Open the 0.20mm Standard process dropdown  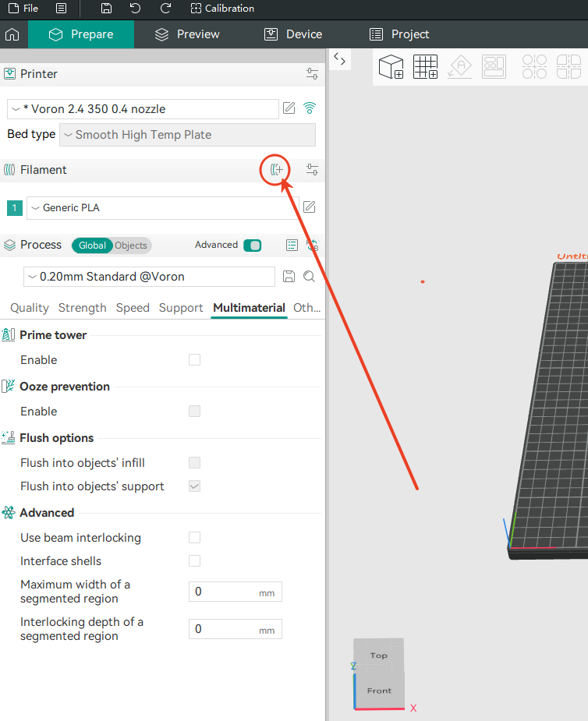click(149, 277)
